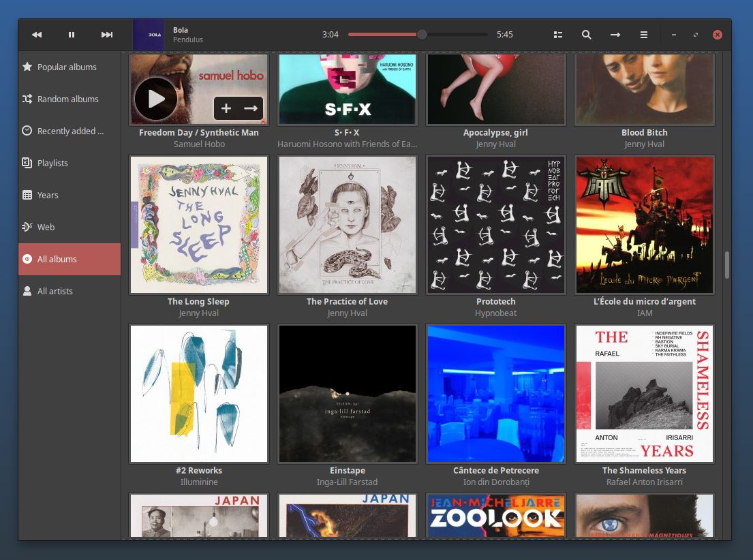Viewport: 753px width, 560px height.
Task: Open L'École du micro d'argent cover
Action: pos(645,225)
